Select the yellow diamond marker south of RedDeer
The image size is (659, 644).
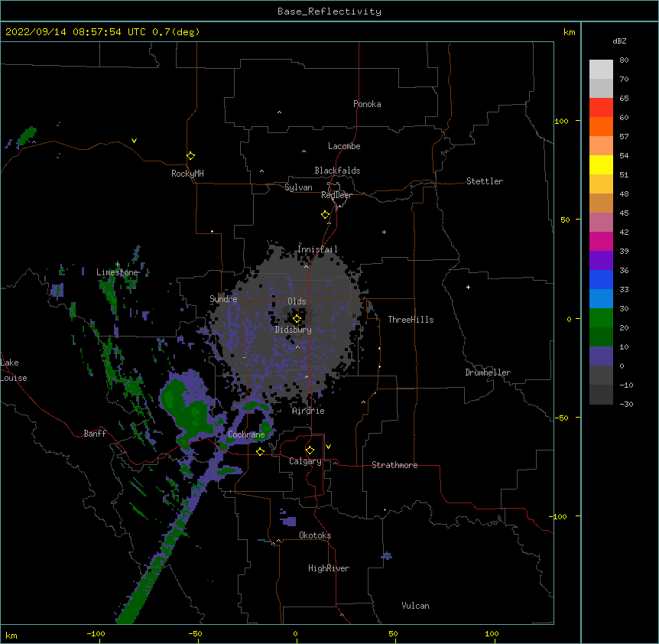click(x=325, y=215)
